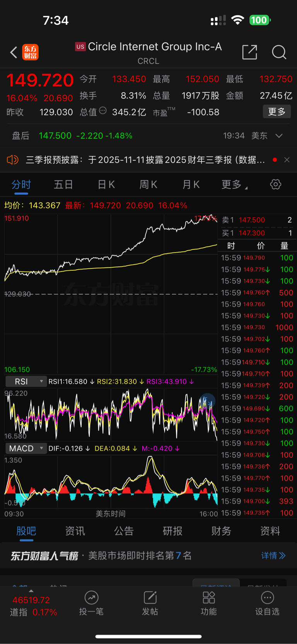Tap the 昨收 129.030 value

[x=56, y=112]
